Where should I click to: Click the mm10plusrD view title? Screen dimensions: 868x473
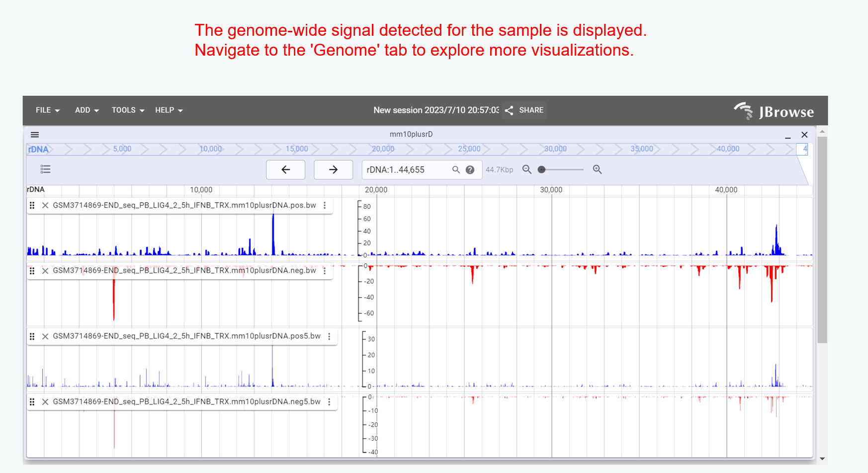(x=411, y=134)
